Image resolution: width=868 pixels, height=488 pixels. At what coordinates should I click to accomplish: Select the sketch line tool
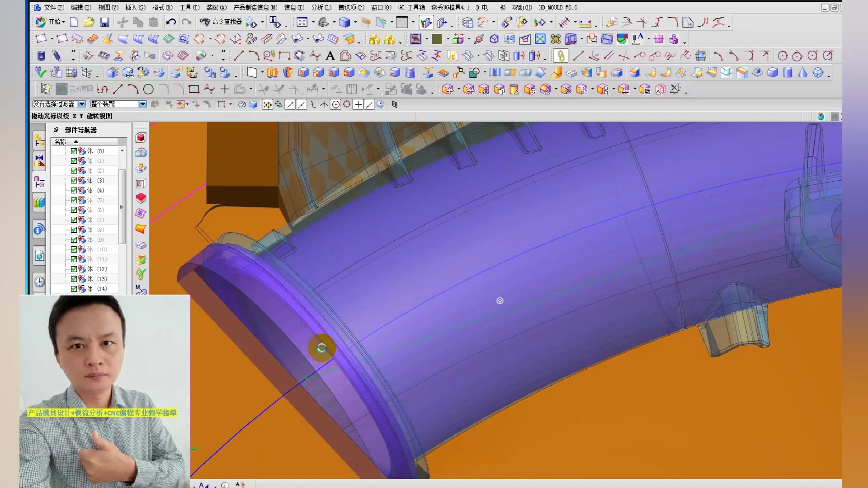(x=118, y=89)
